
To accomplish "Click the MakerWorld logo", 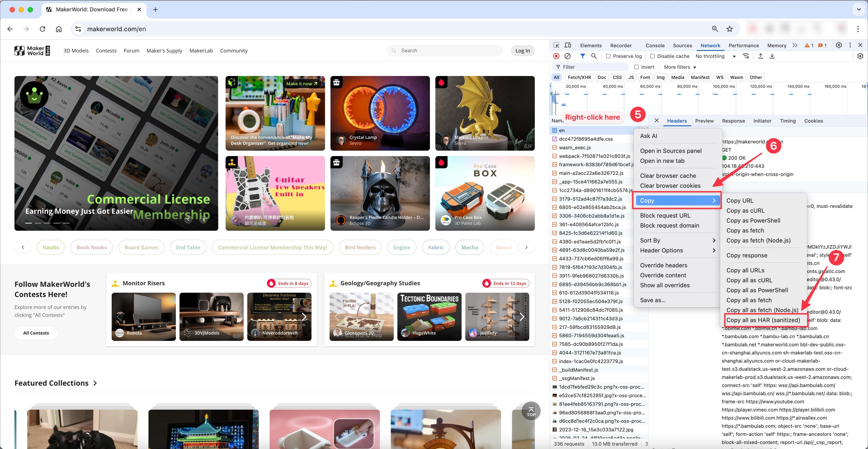I will pyautogui.click(x=32, y=51).
